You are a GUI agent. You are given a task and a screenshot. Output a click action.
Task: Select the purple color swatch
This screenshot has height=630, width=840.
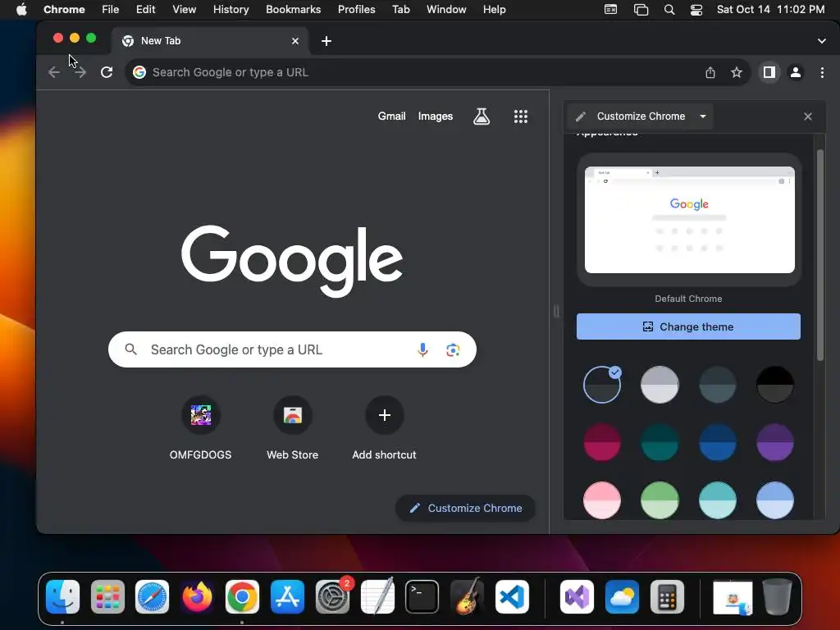pos(774,442)
